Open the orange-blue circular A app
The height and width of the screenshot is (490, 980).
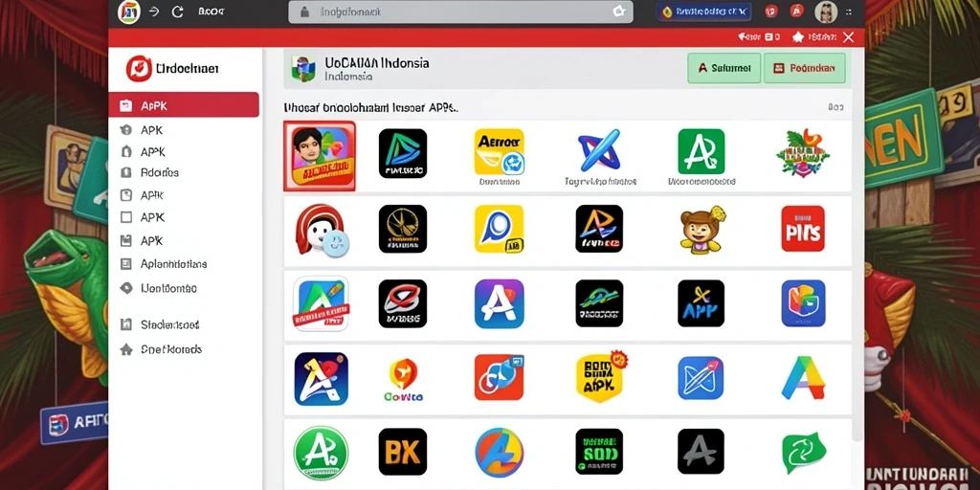pos(499,453)
